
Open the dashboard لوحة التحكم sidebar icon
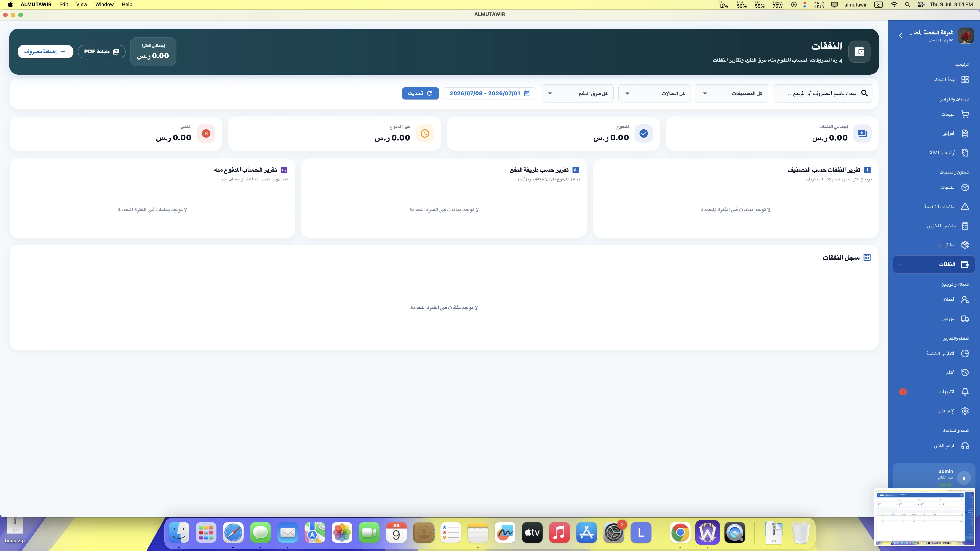point(965,79)
